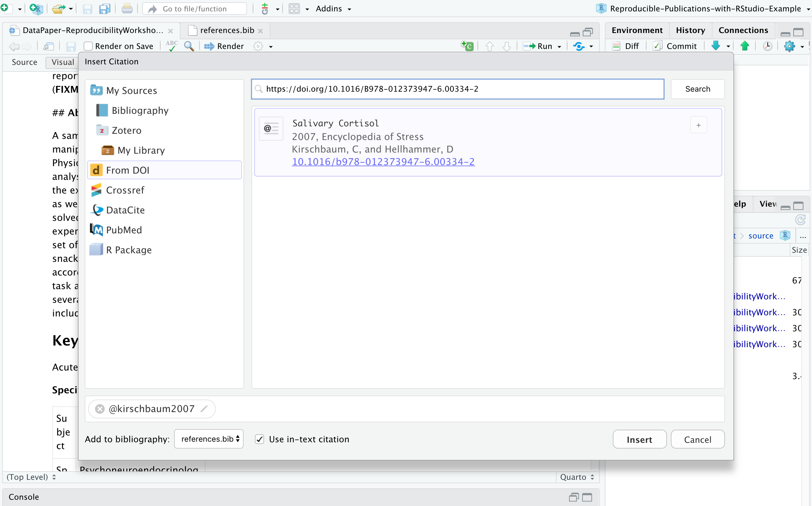Viewport: 812px width, 506px height.
Task: Click the Render button
Action: click(x=224, y=46)
